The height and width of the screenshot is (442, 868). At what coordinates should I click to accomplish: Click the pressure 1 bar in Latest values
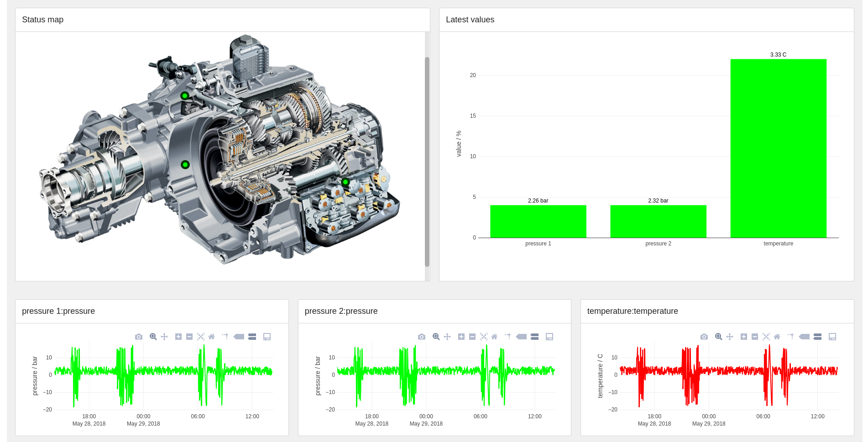coord(538,221)
